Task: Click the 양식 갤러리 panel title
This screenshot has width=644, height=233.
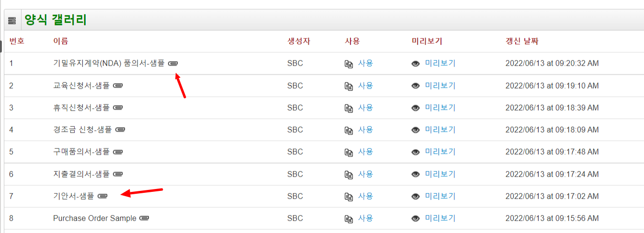Action: click(x=56, y=20)
